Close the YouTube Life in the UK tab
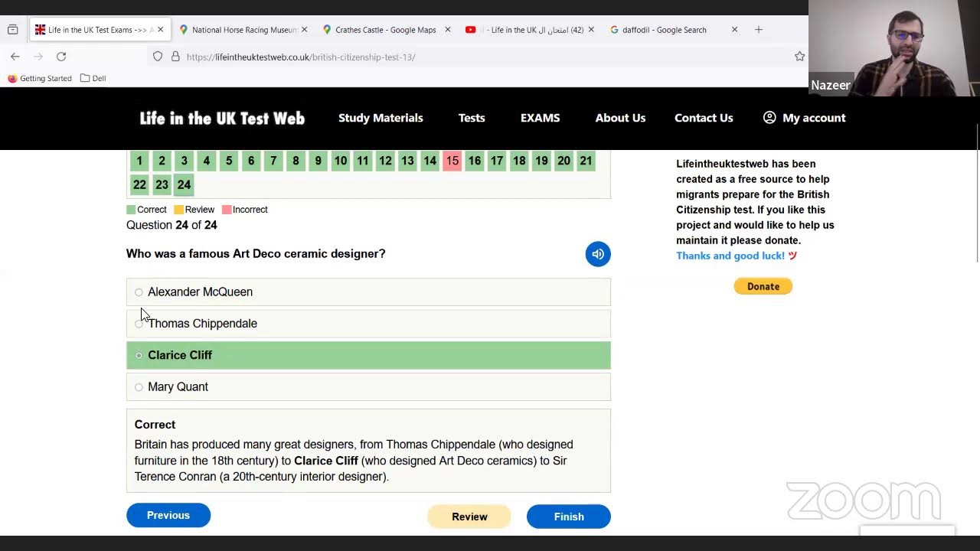Screen dimensions: 980x551 coord(591,30)
